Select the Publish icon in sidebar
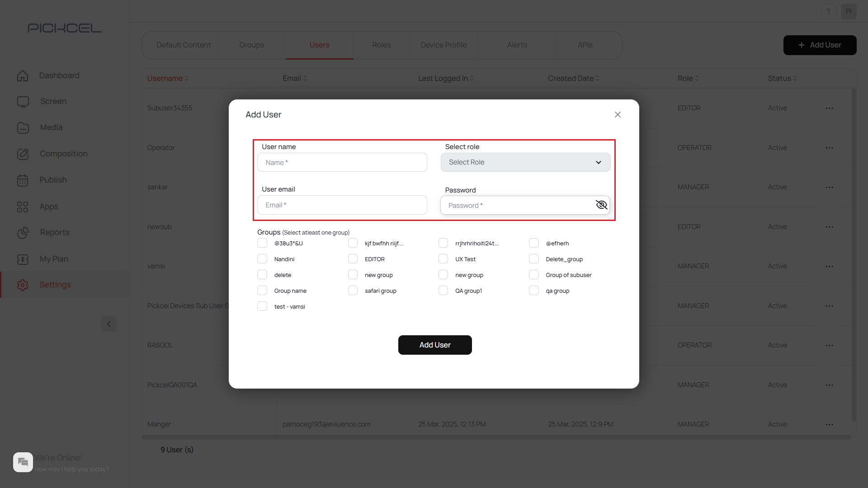Screen dimensions: 868x488 click(x=23, y=180)
